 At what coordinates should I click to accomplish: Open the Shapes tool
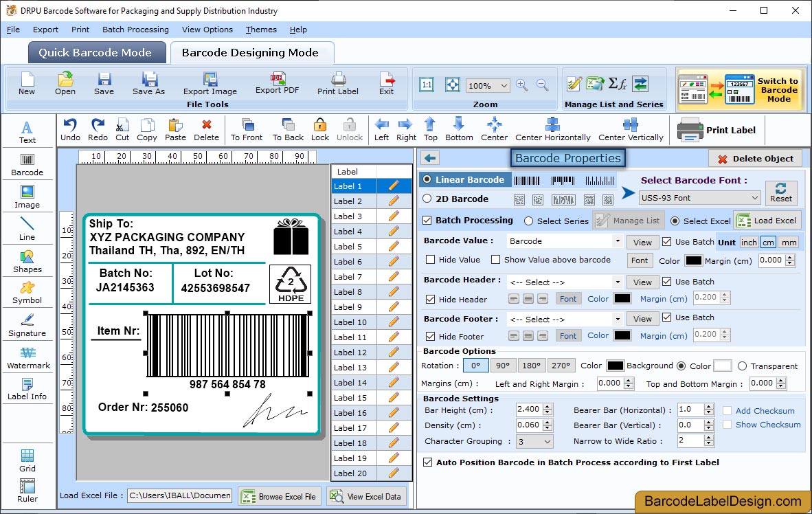point(27,262)
